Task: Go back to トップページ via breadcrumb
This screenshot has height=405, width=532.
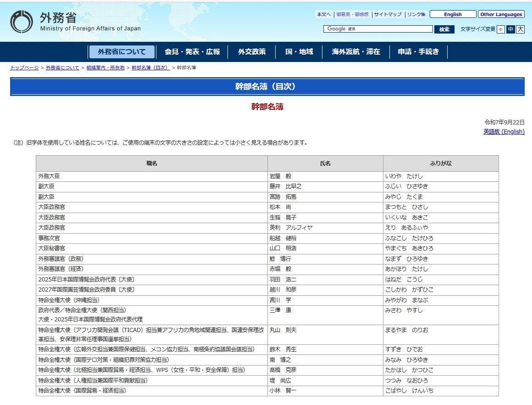Action: click(x=23, y=67)
